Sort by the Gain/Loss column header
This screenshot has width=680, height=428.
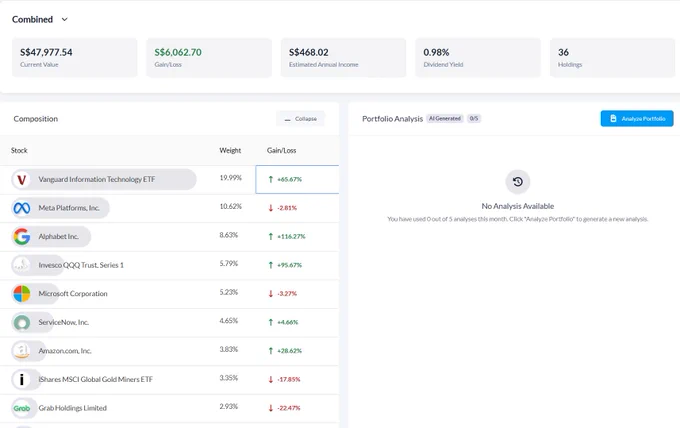[281, 150]
